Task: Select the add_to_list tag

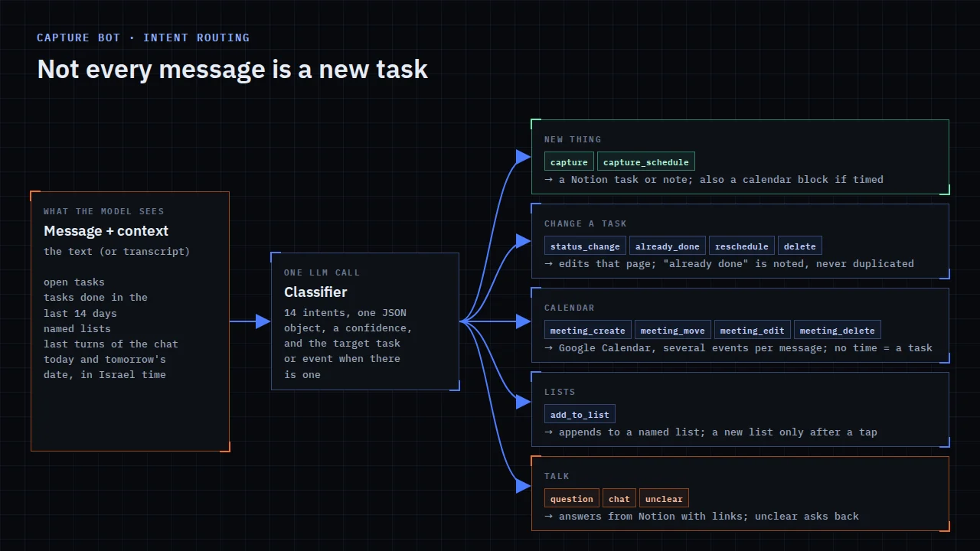Action: coord(580,414)
